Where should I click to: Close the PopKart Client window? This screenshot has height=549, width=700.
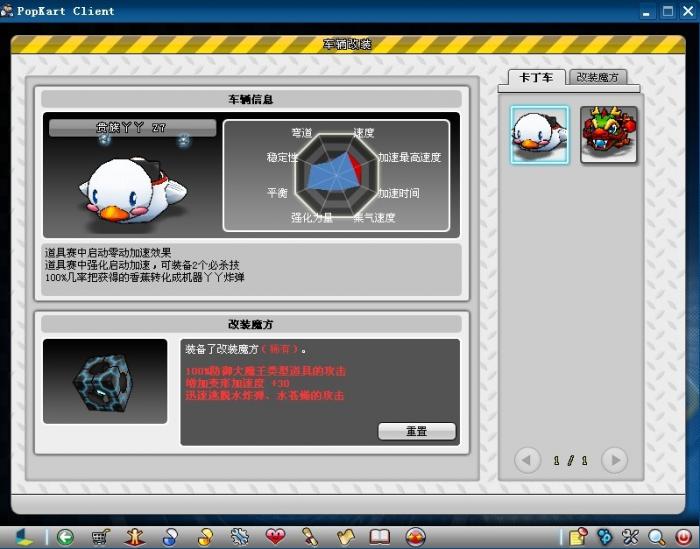(x=688, y=11)
